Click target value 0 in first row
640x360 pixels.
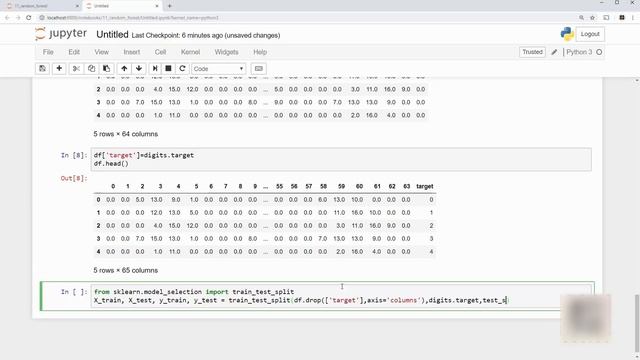pos(431,200)
